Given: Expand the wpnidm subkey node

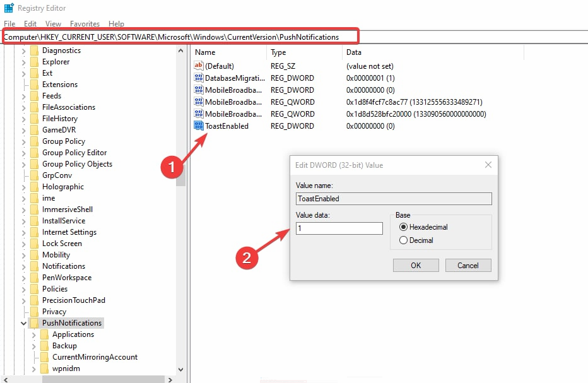Looking at the screenshot, I should (x=33, y=369).
